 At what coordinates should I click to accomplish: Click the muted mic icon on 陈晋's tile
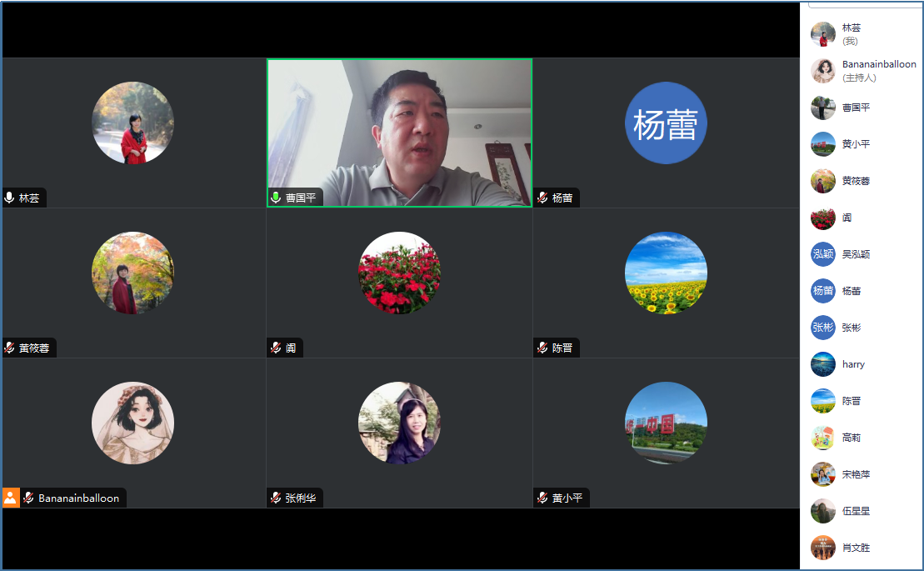542,348
